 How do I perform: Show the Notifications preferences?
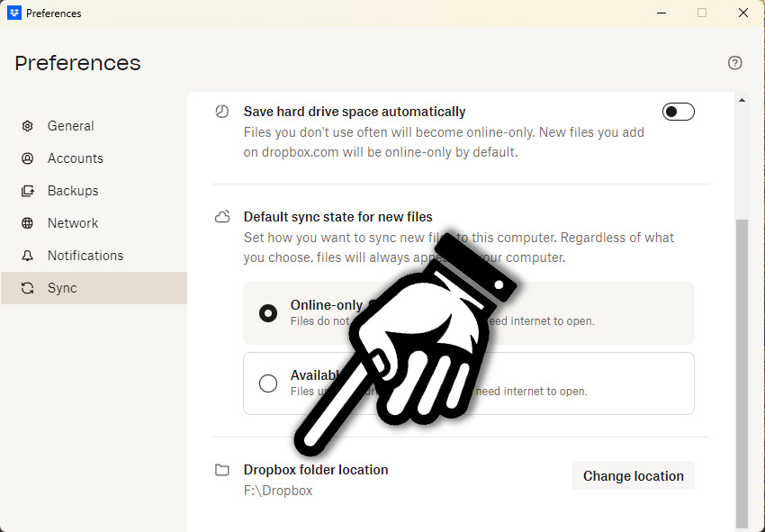(85, 256)
